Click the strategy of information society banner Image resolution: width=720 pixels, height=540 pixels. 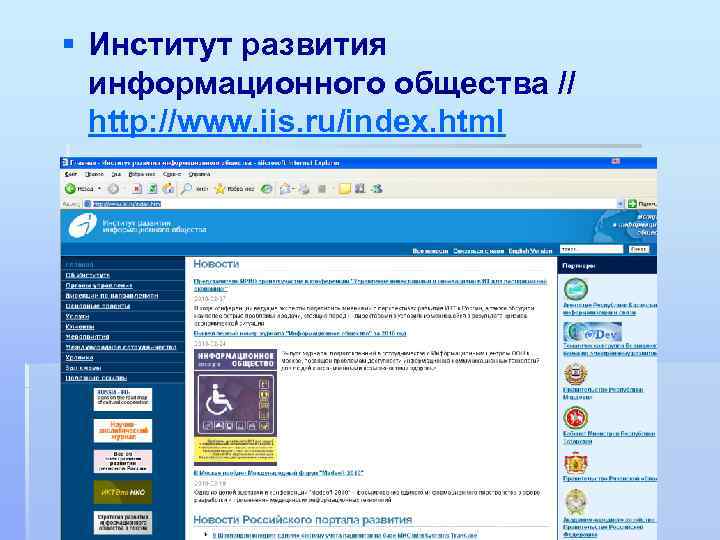[x=123, y=523]
